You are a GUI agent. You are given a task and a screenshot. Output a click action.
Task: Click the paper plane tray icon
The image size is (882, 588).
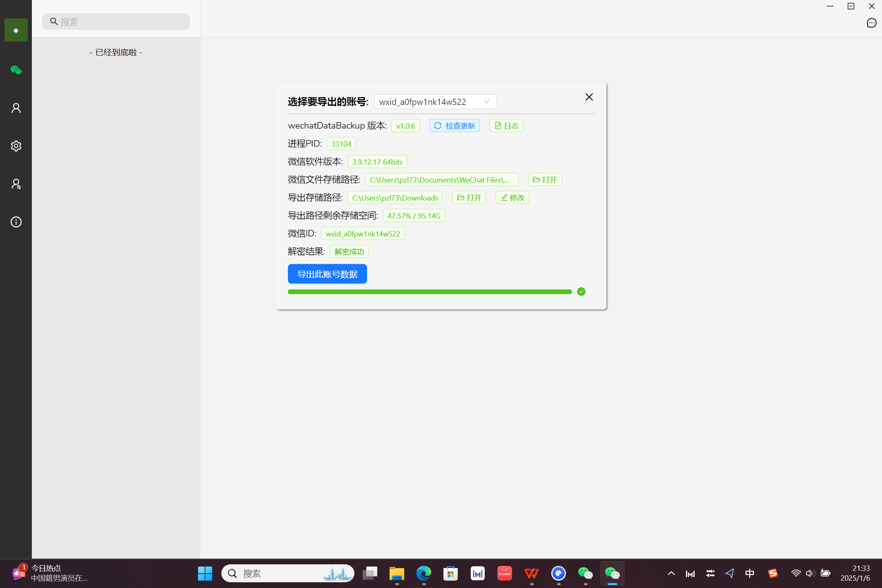[x=730, y=574]
